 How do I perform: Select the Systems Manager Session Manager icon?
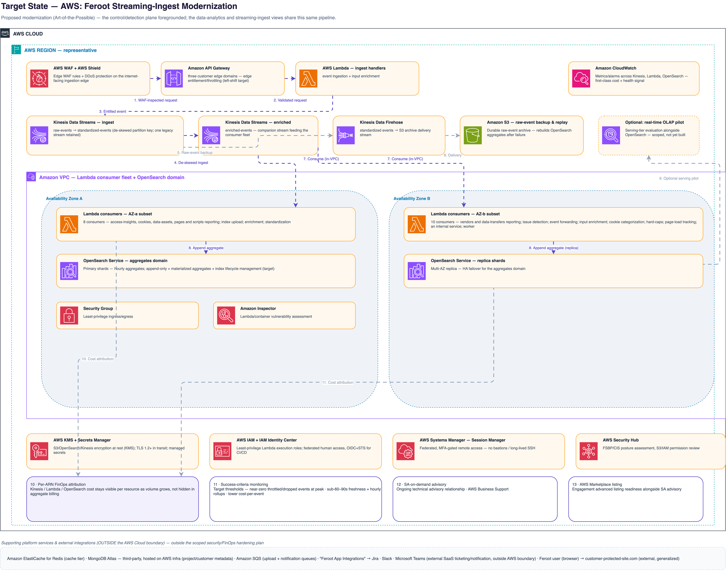click(405, 451)
